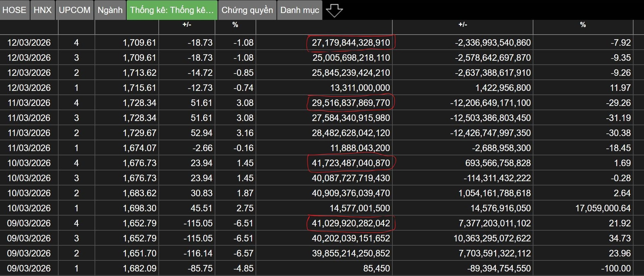Click the change value -12,503,386,803,450
This screenshot has height=276, width=644.
[490, 118]
